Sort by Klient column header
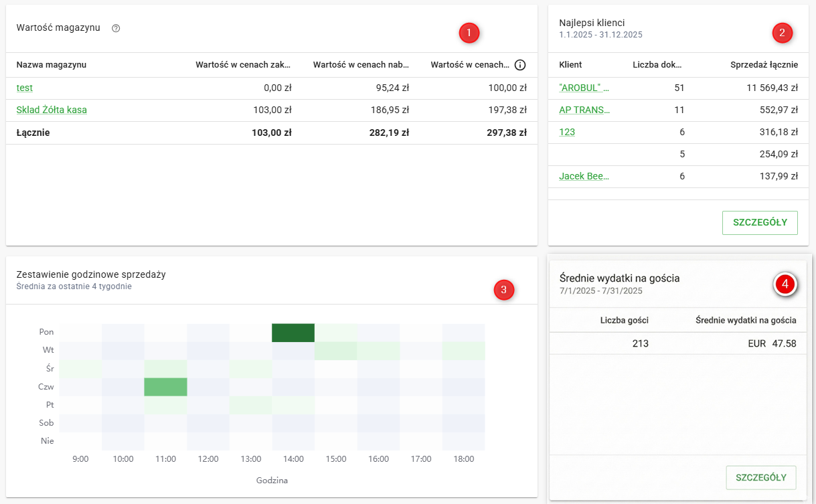Viewport: 816px width, 504px height. pos(570,65)
